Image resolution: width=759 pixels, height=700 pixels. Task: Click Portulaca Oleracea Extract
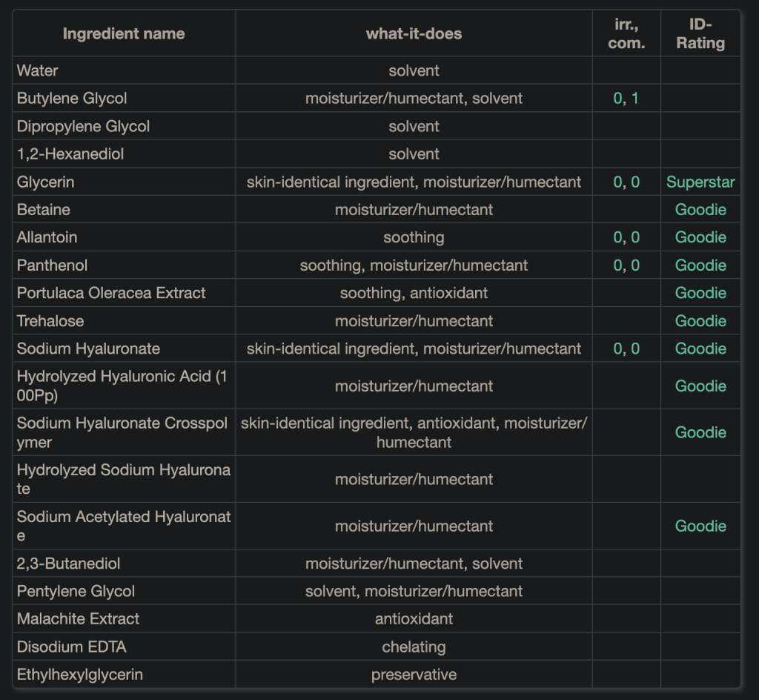111,293
